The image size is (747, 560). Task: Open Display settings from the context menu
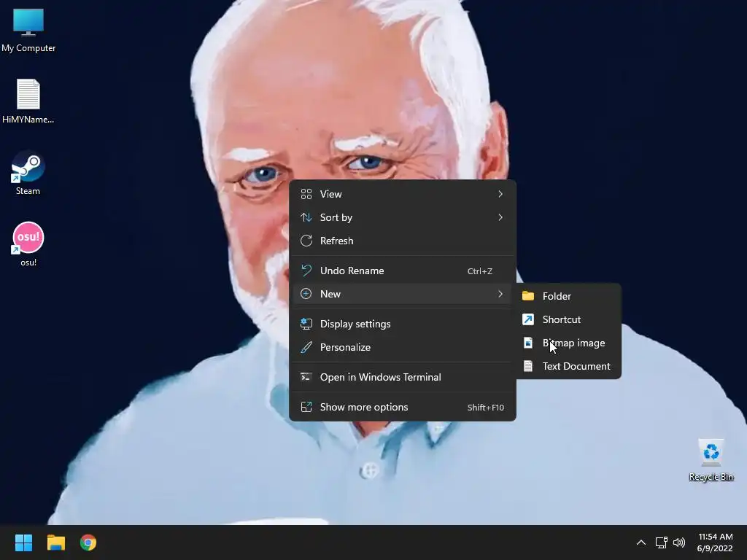coord(403,324)
